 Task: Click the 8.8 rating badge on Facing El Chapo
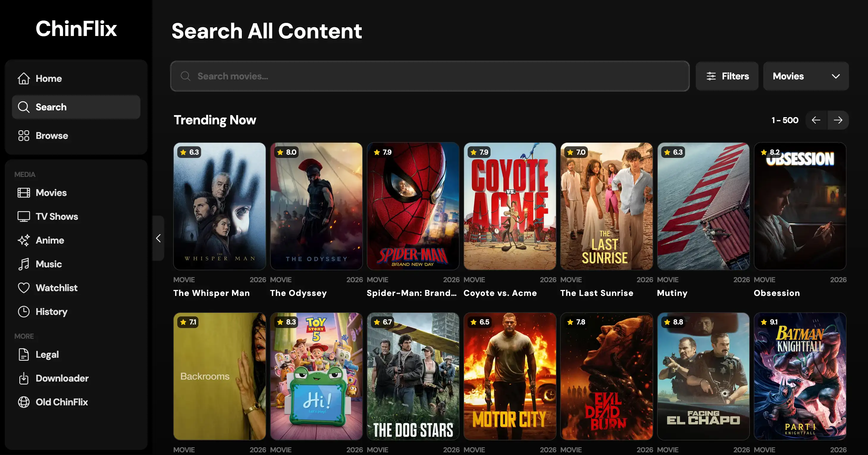(x=673, y=322)
